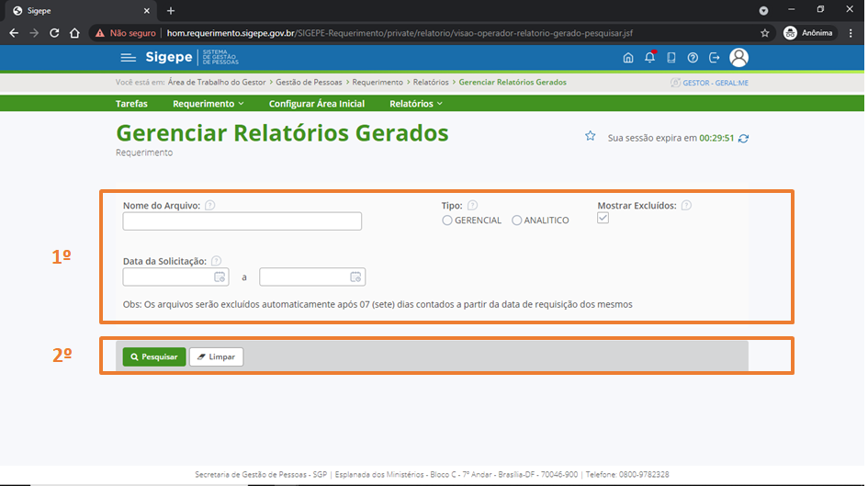
Task: Go to Requerimento breadcrumb link
Action: point(378,82)
